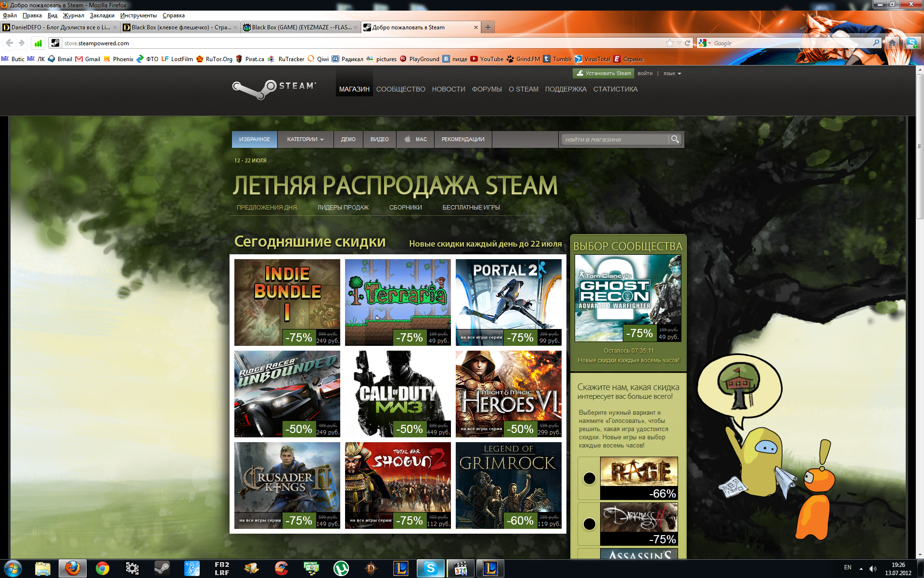924x578 pixels.
Task: Open the Gmail bookmark
Action: [x=88, y=59]
